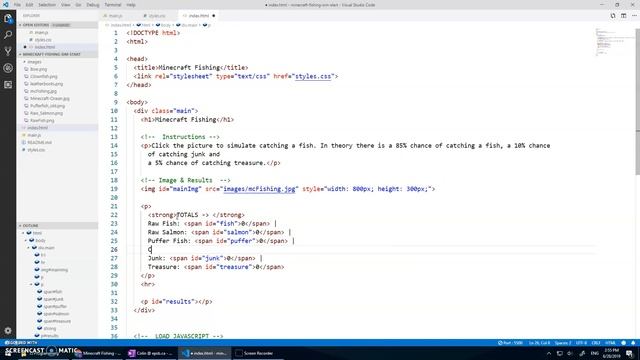Image resolution: width=640 pixels, height=360 pixels.
Task: Open the Extensions view in activity bar
Action: tap(8, 85)
